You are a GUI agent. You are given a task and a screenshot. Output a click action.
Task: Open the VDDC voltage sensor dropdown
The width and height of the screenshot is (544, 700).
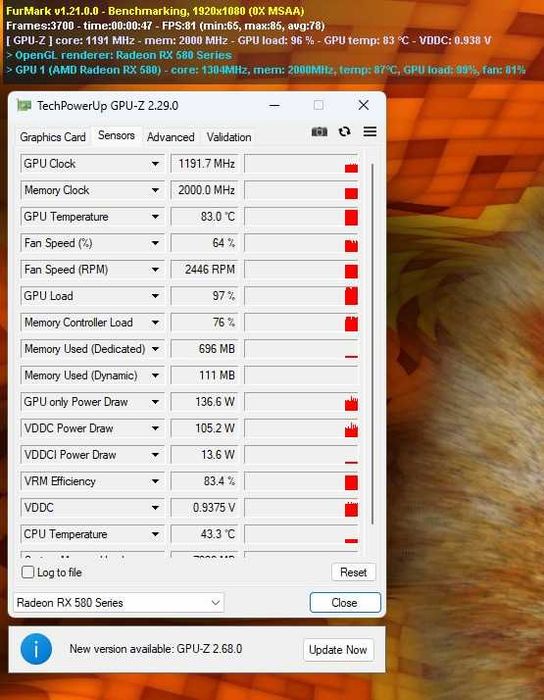tap(155, 508)
